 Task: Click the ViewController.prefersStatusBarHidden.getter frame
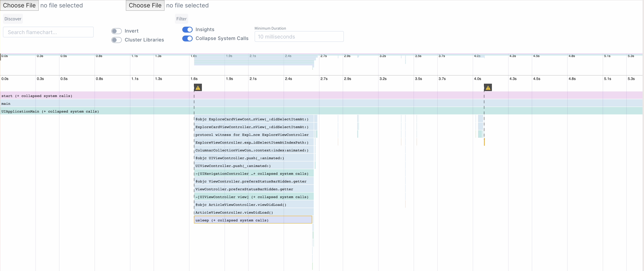coord(254,189)
